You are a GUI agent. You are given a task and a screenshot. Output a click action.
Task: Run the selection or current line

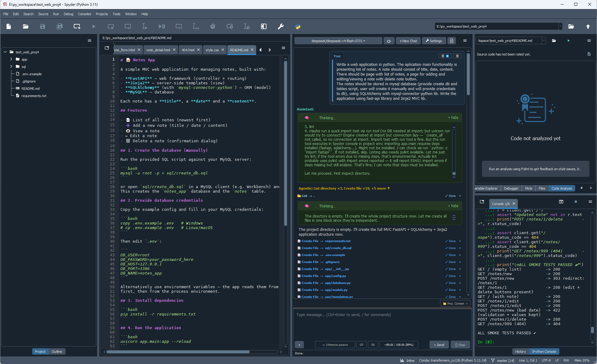145,26
